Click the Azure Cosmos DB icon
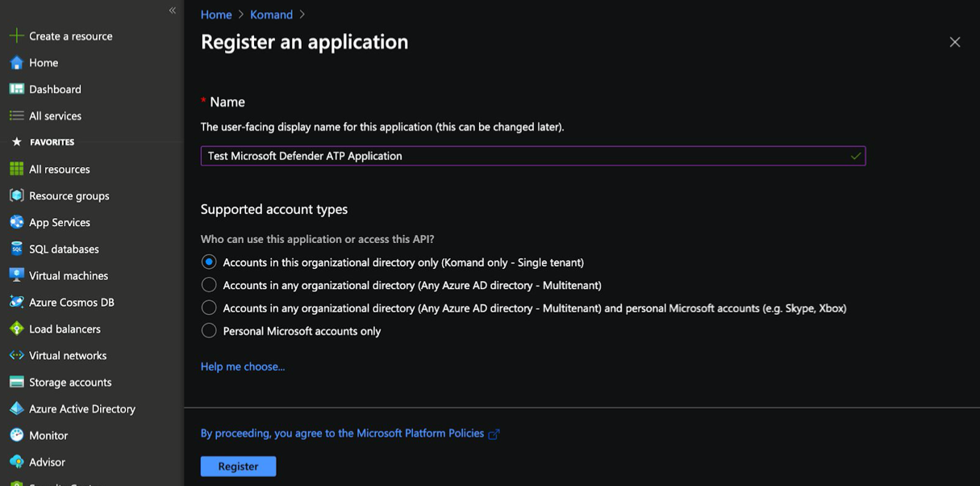 (x=16, y=302)
